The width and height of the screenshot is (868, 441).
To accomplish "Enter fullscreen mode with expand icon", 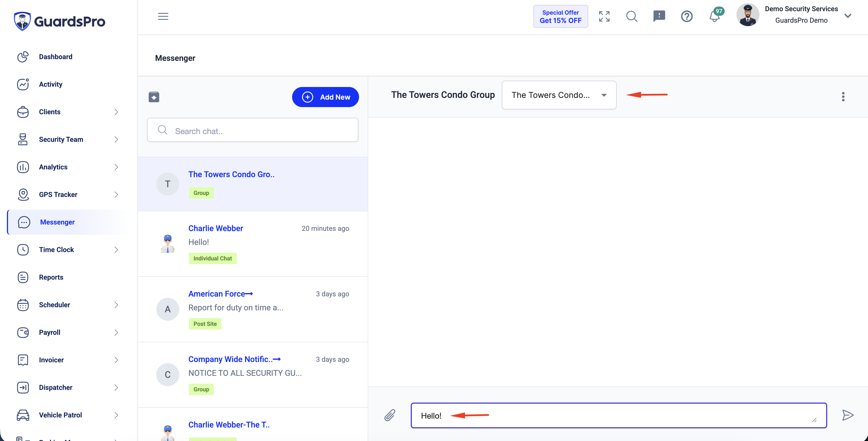I will pyautogui.click(x=604, y=16).
